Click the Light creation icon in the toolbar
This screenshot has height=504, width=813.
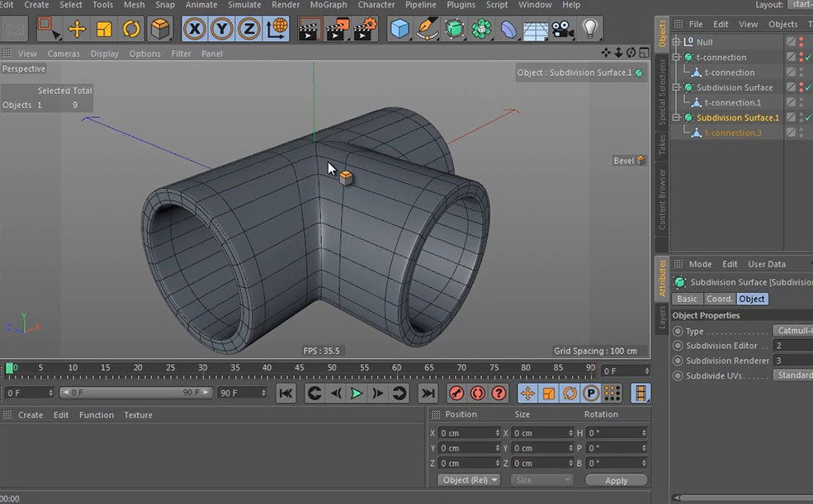point(589,29)
